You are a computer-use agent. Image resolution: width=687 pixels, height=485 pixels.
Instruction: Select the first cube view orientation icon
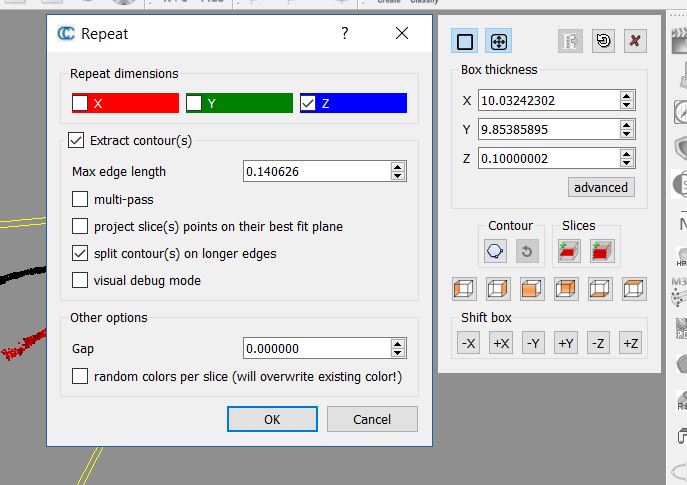tap(464, 289)
